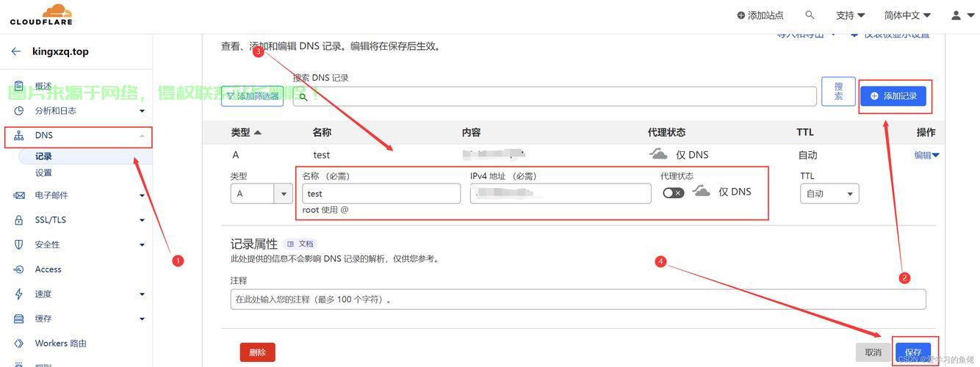
Task: Open the 设置 item under DNS
Action: click(x=43, y=173)
